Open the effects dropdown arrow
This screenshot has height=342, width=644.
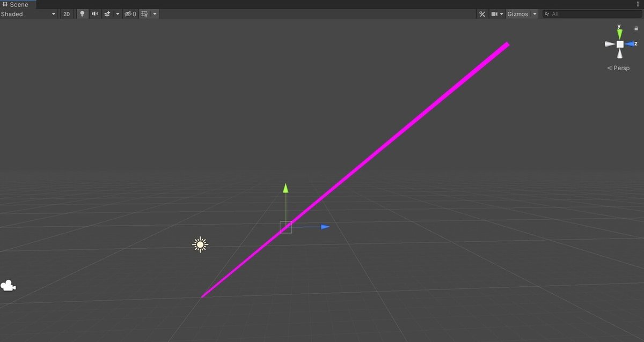click(x=117, y=14)
